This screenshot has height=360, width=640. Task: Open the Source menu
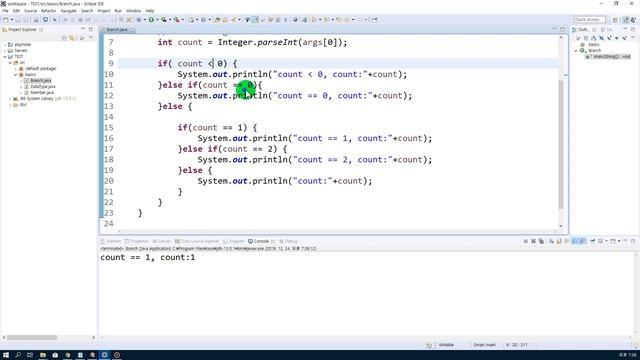pyautogui.click(x=30, y=11)
